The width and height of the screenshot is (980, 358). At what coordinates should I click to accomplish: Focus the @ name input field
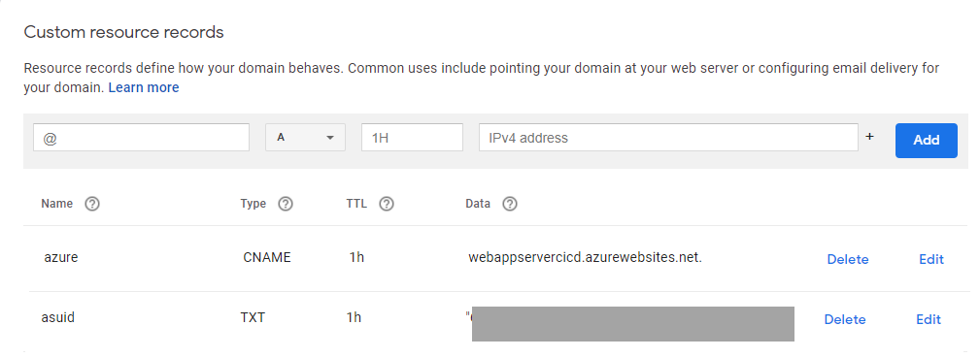click(141, 138)
